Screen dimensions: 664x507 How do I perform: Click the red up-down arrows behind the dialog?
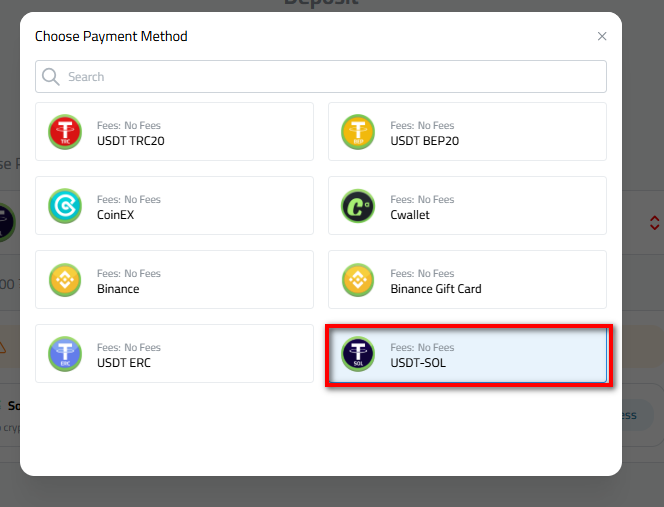pos(654,223)
